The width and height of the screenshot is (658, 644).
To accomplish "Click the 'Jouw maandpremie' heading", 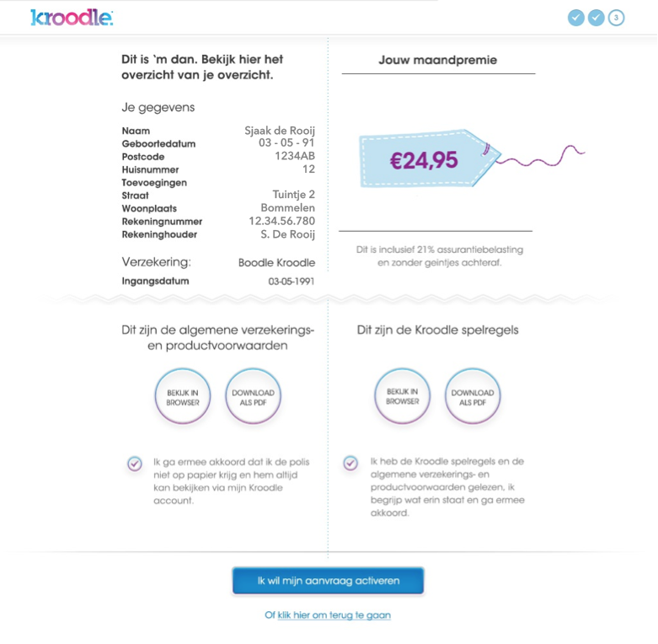I will coord(437,60).
